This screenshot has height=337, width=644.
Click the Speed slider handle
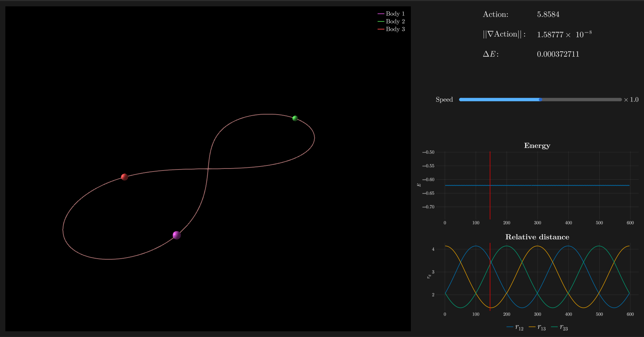pyautogui.click(x=540, y=99)
